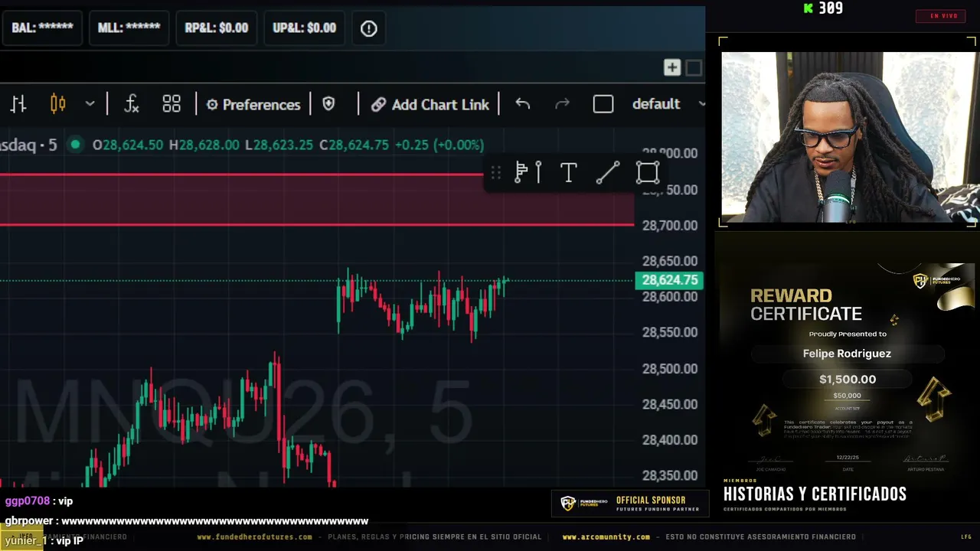Screen dimensions: 980x551
Task: Click the 309 viewer count
Action: click(831, 8)
